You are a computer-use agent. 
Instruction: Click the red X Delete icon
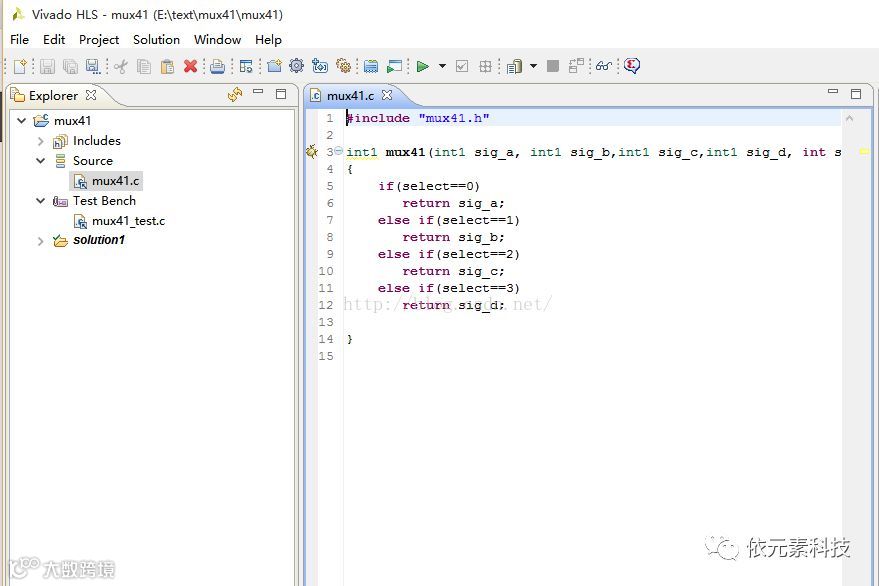point(191,66)
